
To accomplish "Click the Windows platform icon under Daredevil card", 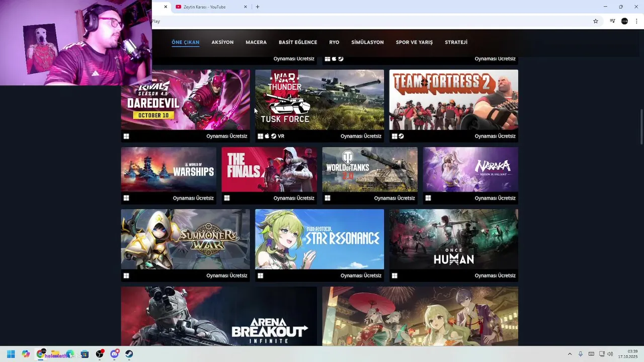I will (x=126, y=136).
